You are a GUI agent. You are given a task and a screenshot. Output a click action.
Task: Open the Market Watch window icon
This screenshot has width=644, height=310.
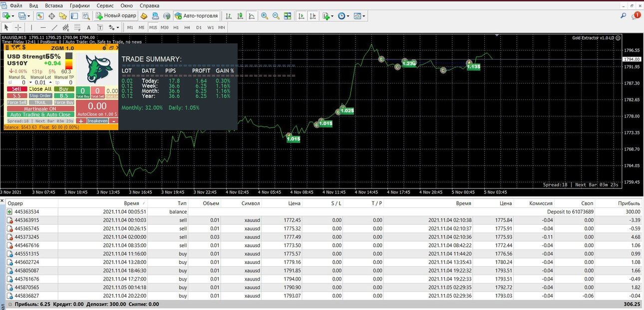(39, 16)
